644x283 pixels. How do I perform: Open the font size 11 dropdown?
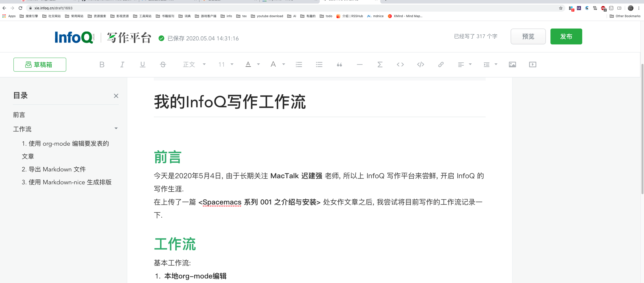[226, 65]
